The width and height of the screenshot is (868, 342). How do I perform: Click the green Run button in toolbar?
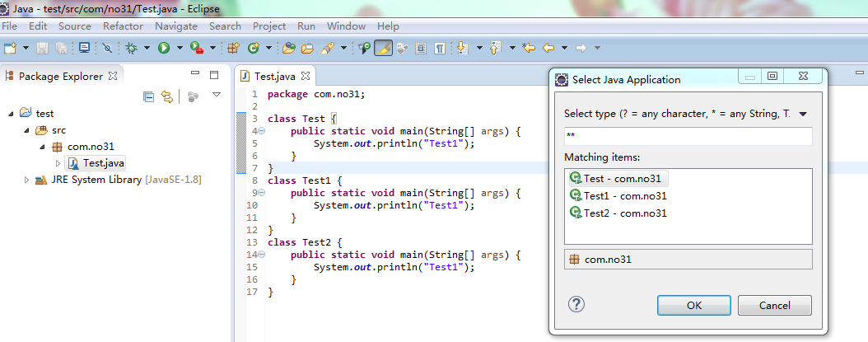(164, 49)
